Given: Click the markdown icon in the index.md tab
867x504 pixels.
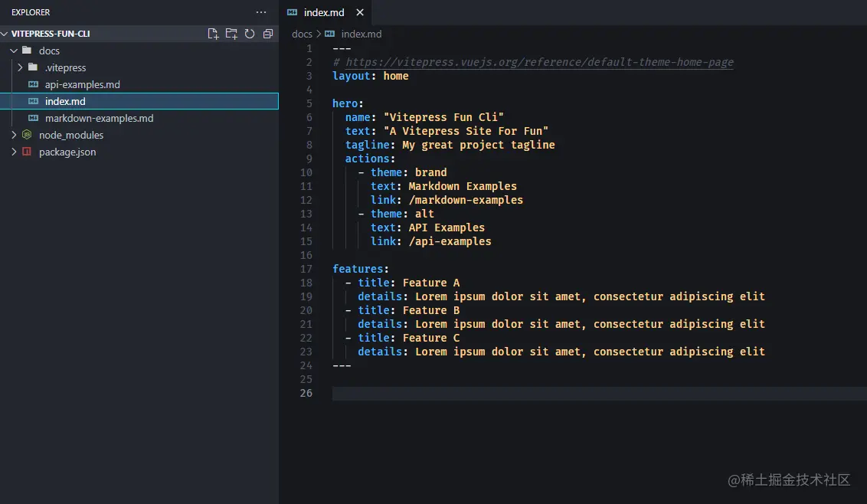Looking at the screenshot, I should pos(293,12).
